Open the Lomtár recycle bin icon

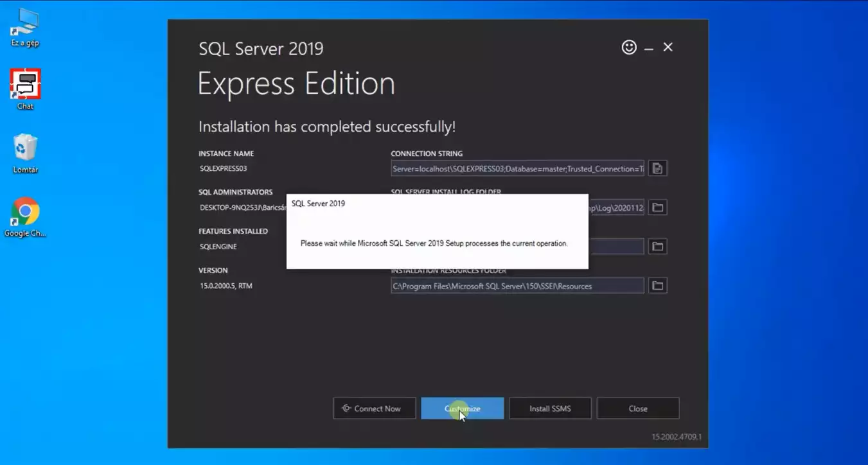pos(25,154)
